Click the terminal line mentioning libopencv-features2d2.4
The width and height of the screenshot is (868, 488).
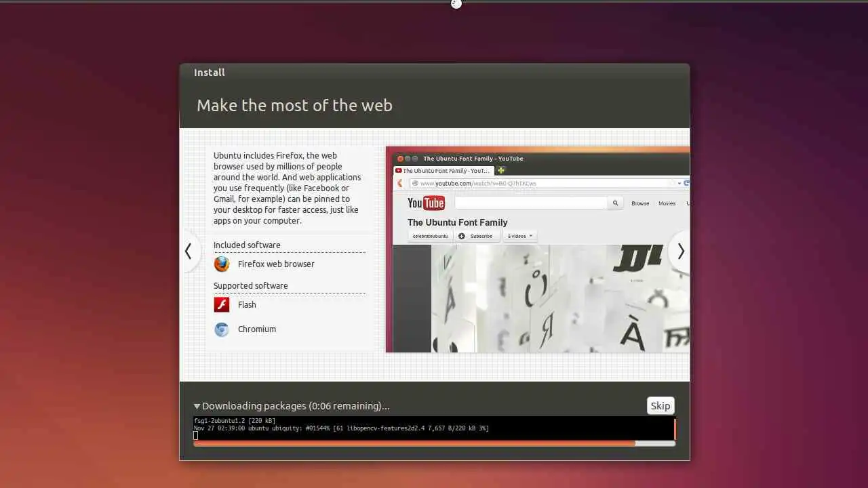(341, 428)
